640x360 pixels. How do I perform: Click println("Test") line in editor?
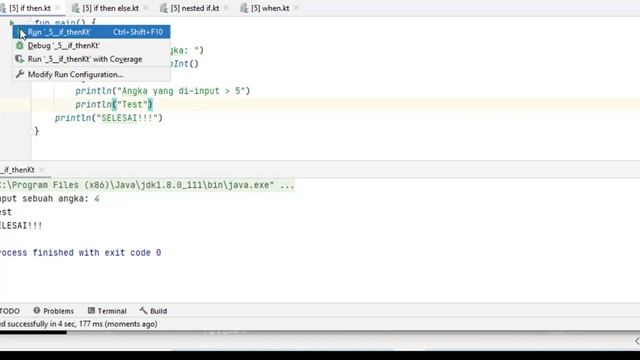114,104
